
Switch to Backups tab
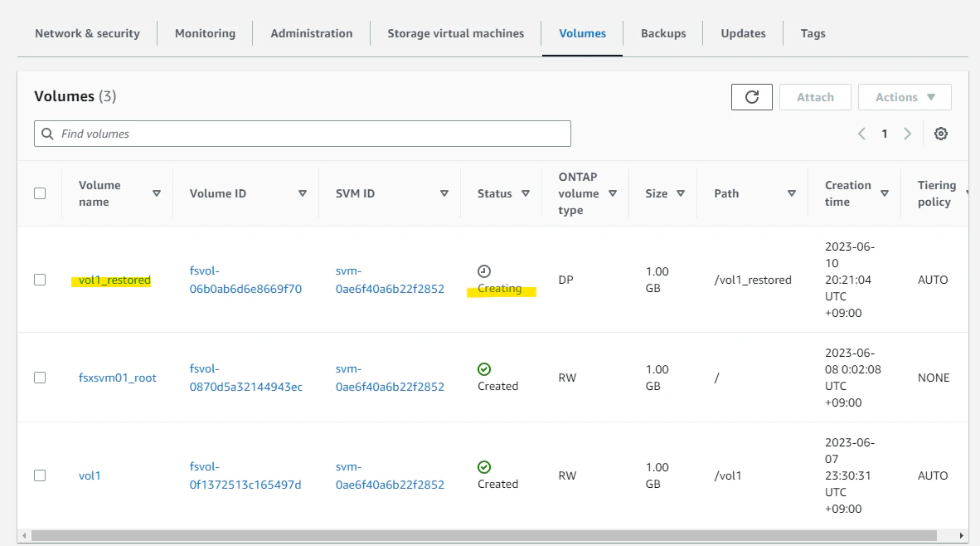point(663,33)
